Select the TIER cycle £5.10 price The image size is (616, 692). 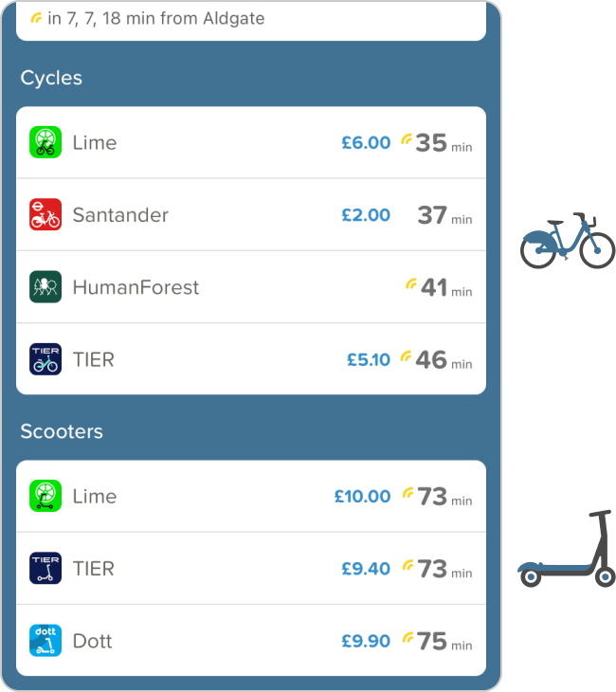click(369, 360)
